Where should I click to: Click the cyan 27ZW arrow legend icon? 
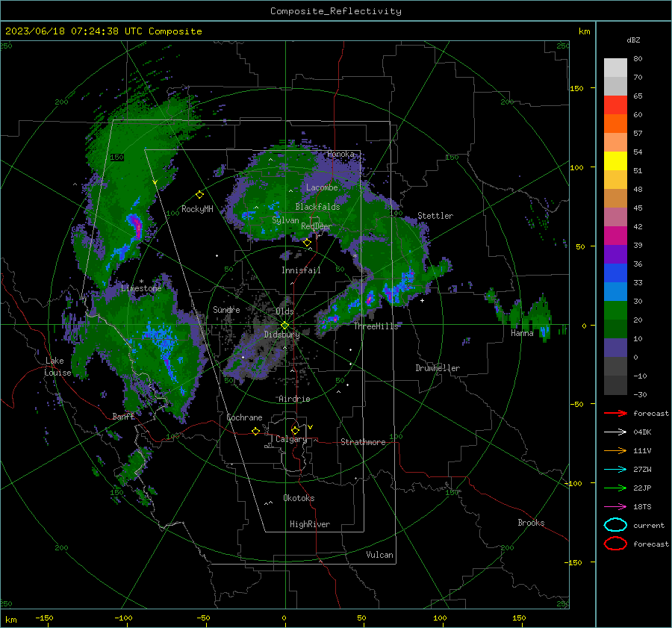(x=615, y=470)
